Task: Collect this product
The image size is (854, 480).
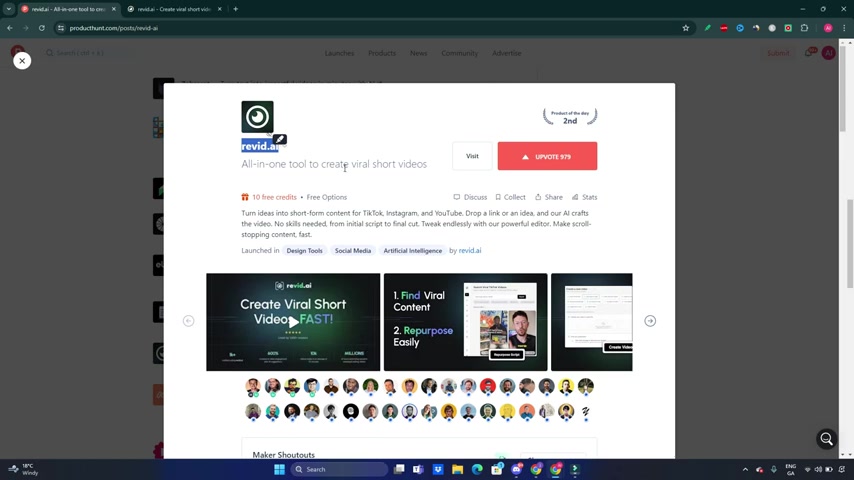Action: pos(510,197)
